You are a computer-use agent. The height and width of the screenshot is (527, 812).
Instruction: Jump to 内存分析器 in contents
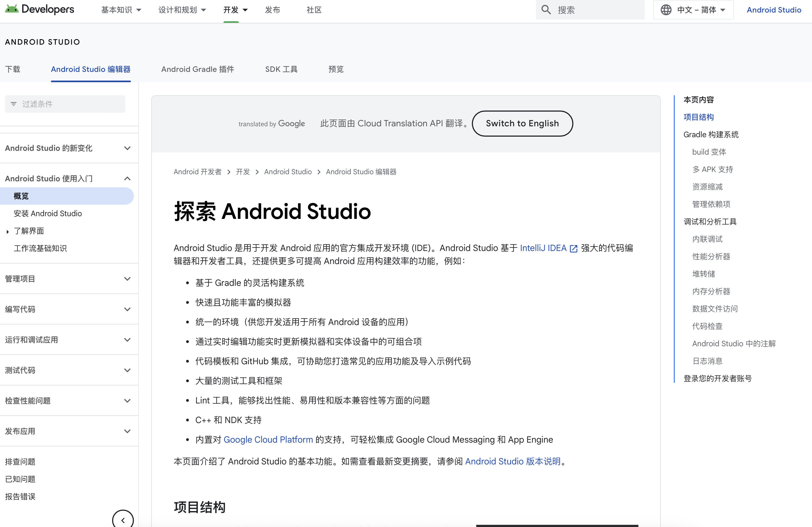pos(711,291)
